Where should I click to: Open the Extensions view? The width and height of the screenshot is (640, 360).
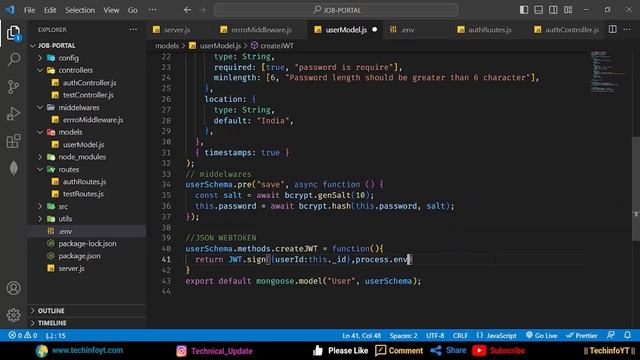13,141
